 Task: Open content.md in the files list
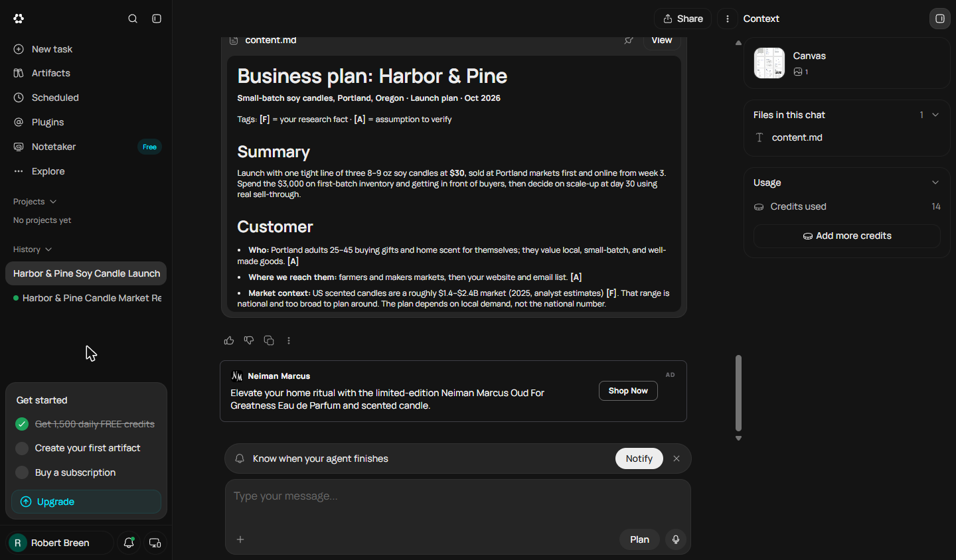point(797,137)
